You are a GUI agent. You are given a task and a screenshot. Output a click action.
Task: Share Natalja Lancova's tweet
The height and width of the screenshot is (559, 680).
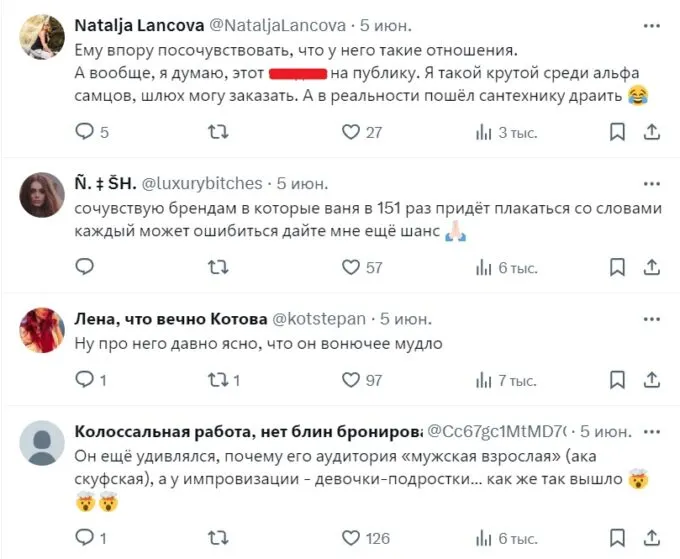651,132
